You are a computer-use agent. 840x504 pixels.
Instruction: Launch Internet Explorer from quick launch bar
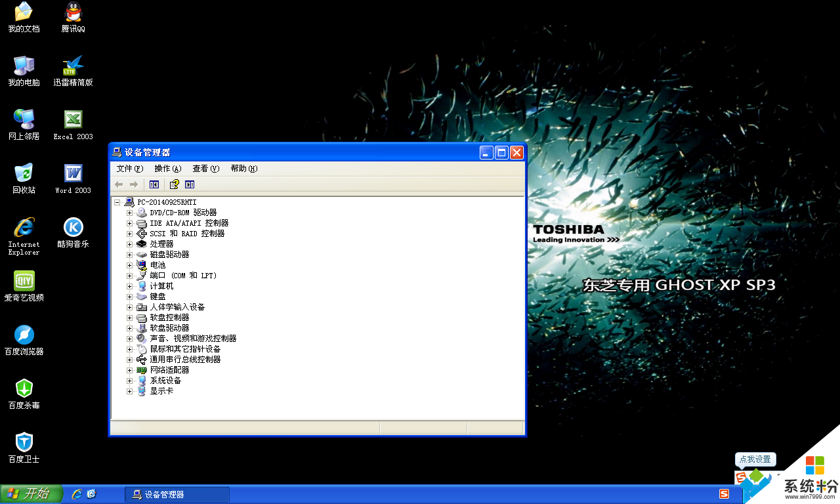pyautogui.click(x=77, y=494)
